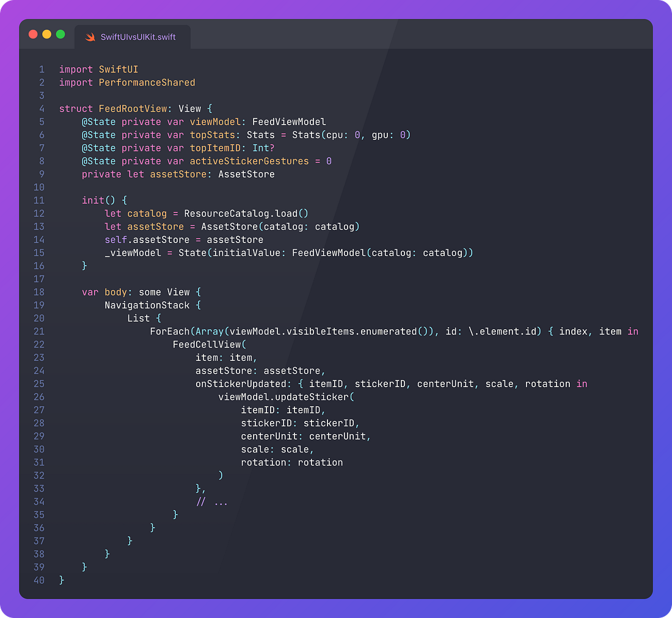Viewport: 672px width, 618px height.
Task: Click the Swift bird icon in the tab
Action: 90,37
